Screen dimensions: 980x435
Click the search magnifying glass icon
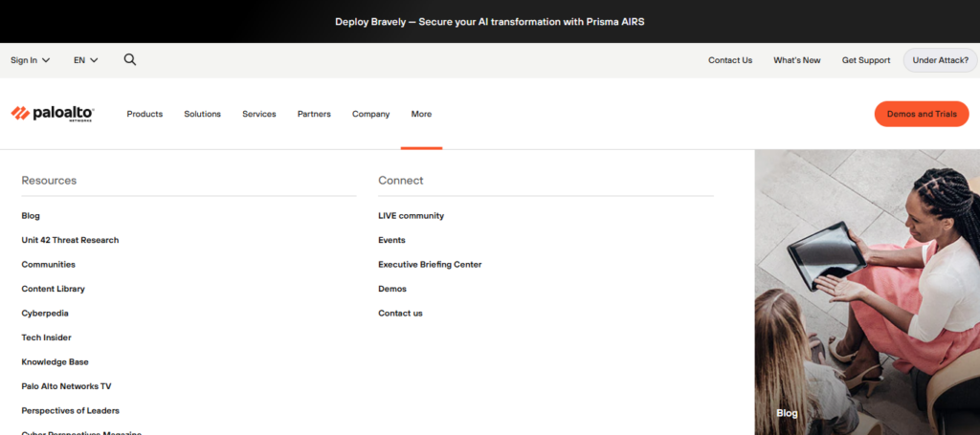[130, 59]
